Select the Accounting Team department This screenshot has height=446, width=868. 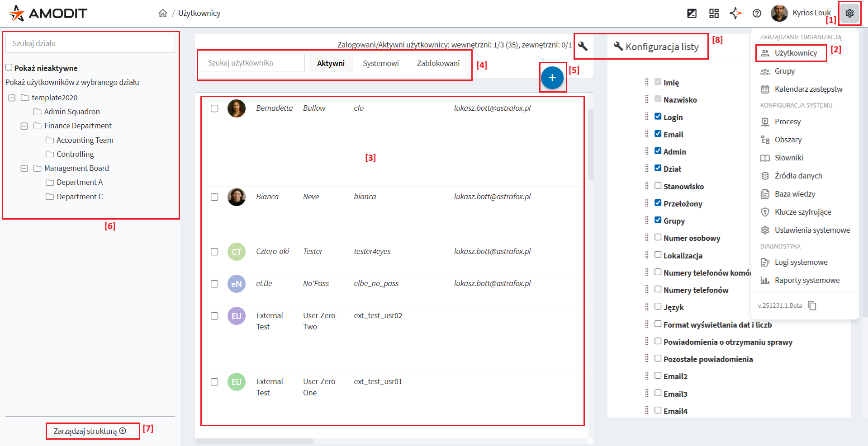pyautogui.click(x=85, y=140)
